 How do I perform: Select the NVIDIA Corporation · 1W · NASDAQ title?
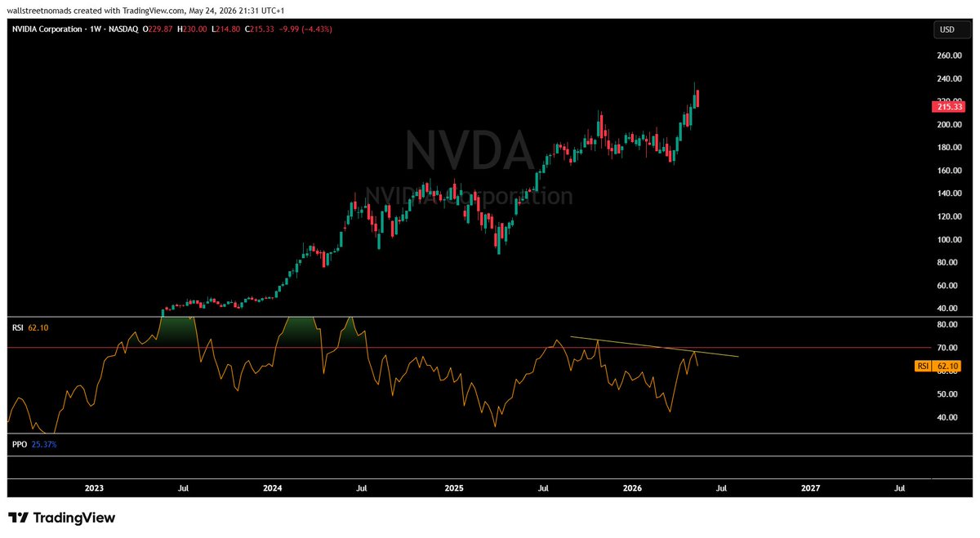pos(73,29)
